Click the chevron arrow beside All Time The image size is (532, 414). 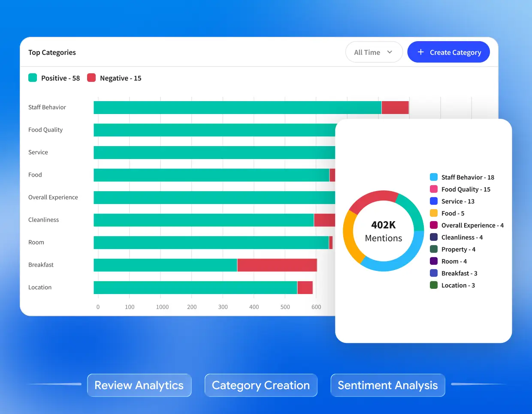click(390, 52)
